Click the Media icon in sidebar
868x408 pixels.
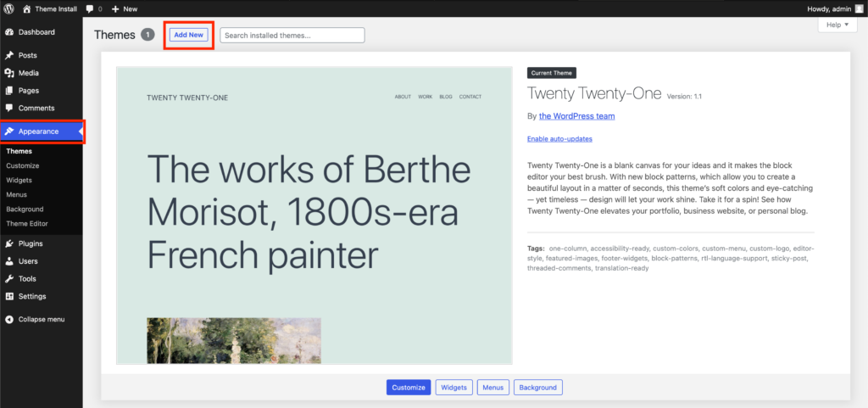point(9,73)
